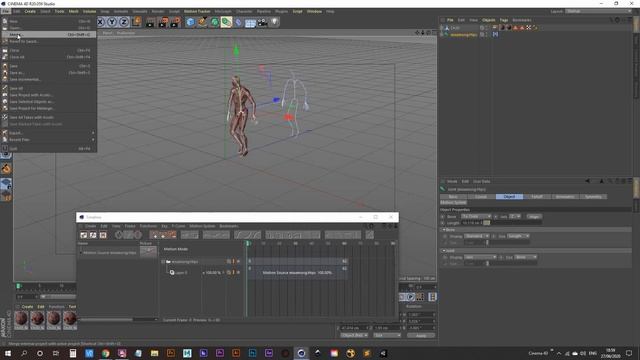Click second Timeline mode icon
640x360 pixels.
point(93,235)
